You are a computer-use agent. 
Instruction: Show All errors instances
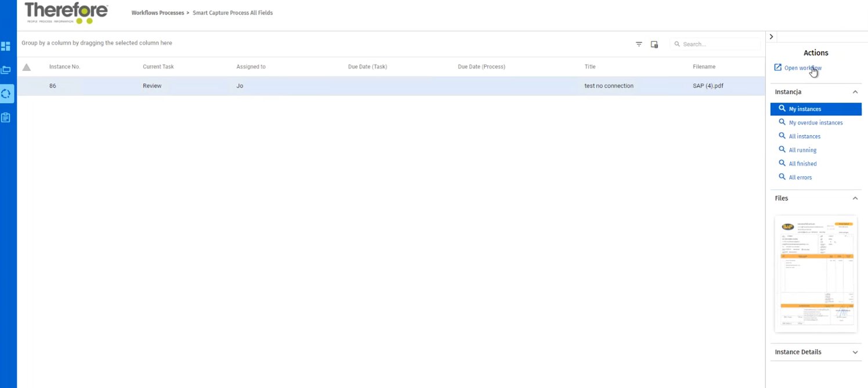pyautogui.click(x=800, y=177)
